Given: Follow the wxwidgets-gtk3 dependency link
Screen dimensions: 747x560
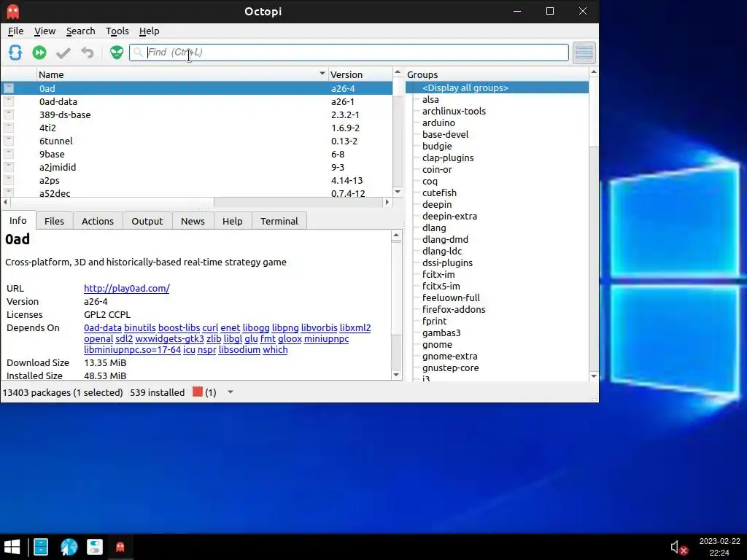Looking at the screenshot, I should pos(169,338).
